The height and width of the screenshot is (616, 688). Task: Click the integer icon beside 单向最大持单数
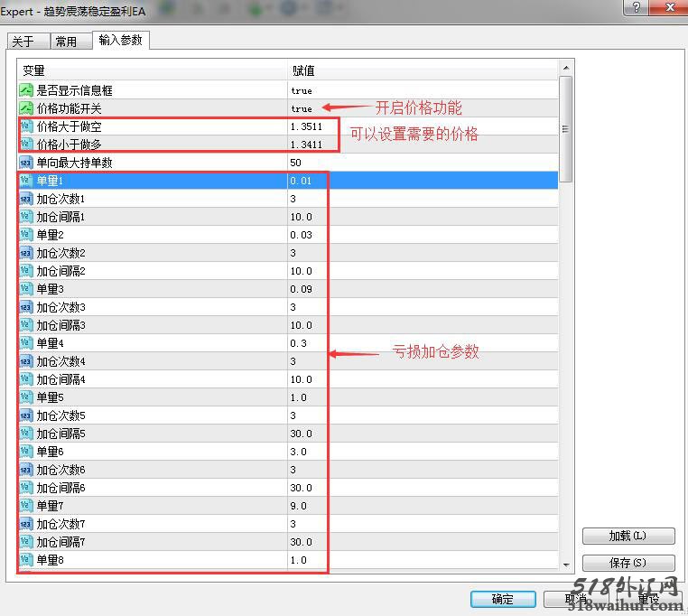tap(26, 163)
